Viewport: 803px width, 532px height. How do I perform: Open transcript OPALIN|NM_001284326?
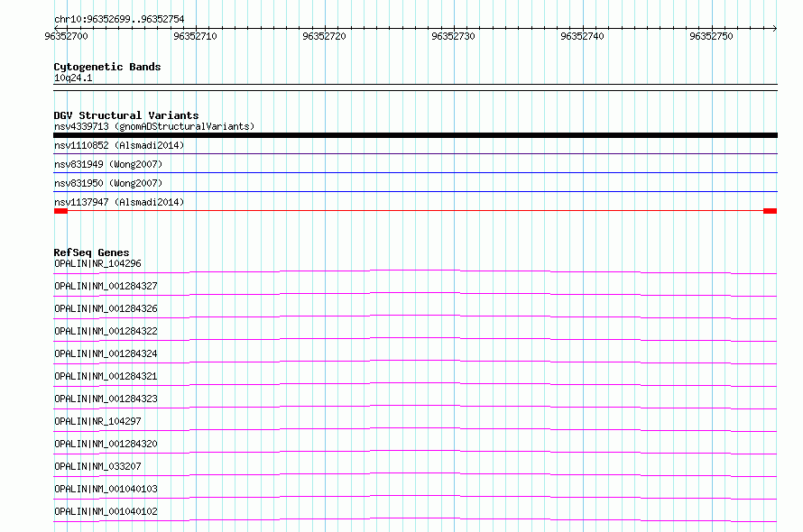(106, 308)
